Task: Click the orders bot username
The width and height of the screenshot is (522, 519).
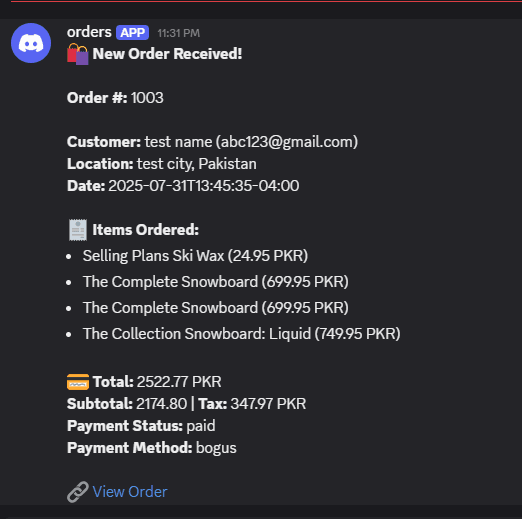Action: coord(89,32)
